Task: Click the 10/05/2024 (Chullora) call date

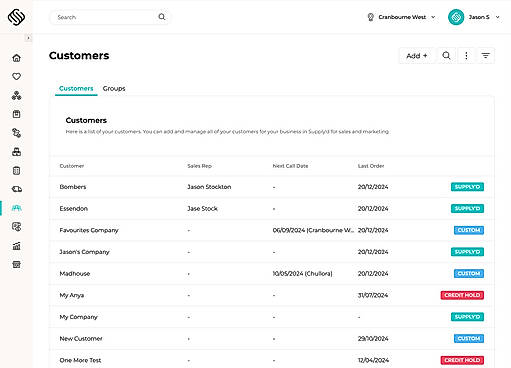Action: pos(302,273)
